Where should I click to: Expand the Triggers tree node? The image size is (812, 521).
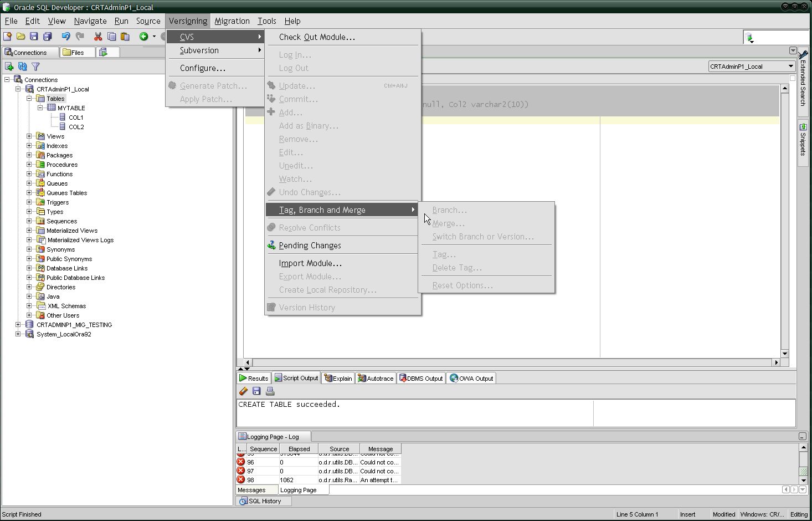(29, 202)
